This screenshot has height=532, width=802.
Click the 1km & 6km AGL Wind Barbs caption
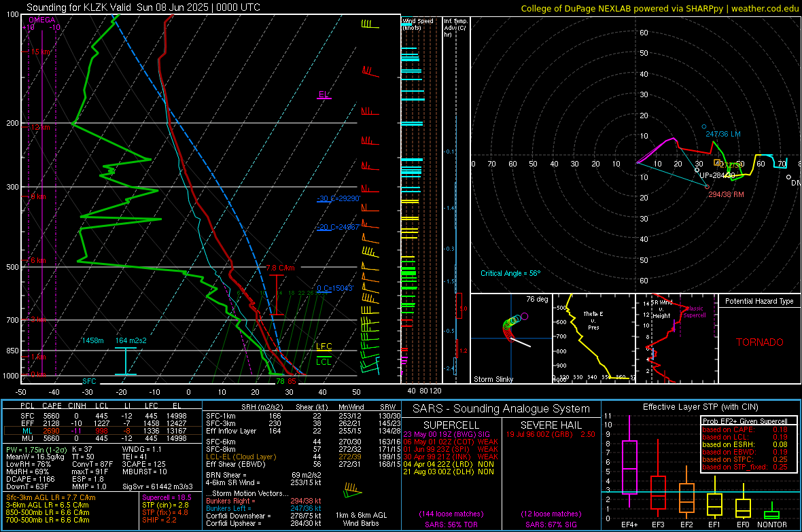coord(361,519)
